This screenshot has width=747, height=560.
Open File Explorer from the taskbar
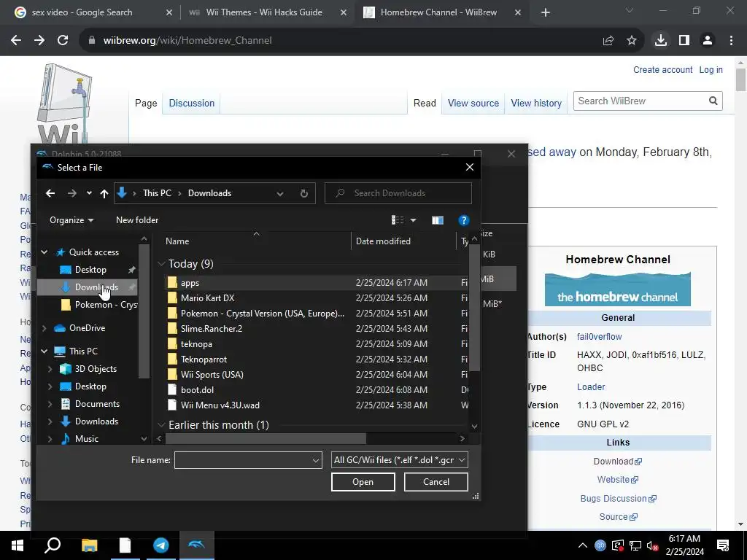tap(89, 545)
